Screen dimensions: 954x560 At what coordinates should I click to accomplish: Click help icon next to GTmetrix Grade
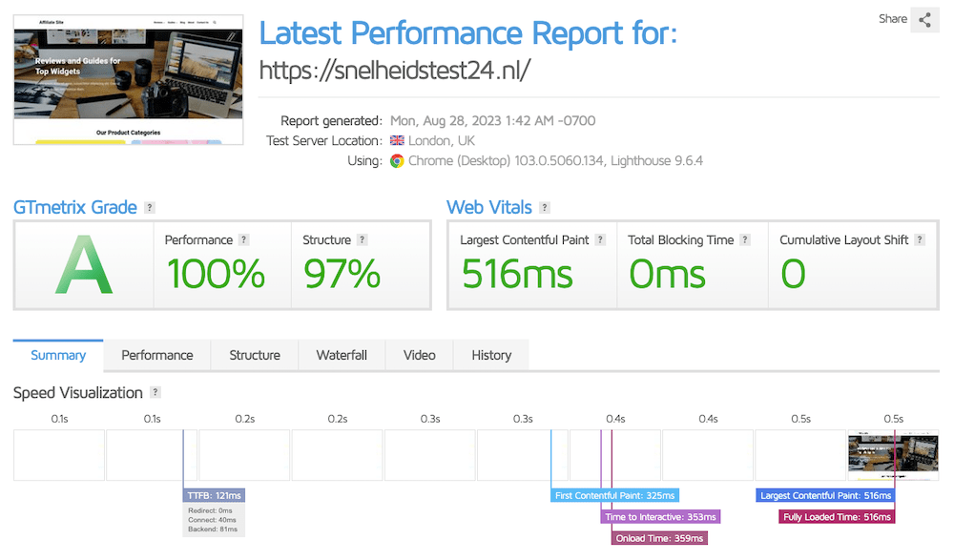(150, 208)
